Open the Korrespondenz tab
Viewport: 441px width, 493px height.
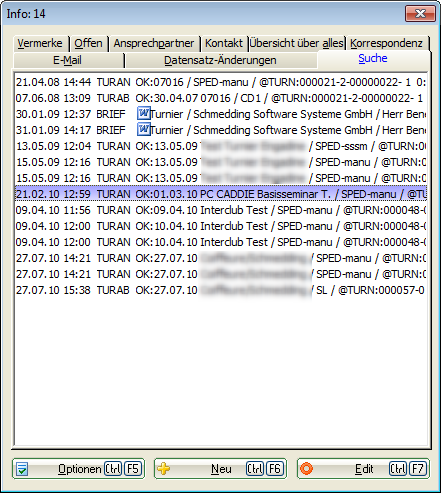(x=386, y=43)
